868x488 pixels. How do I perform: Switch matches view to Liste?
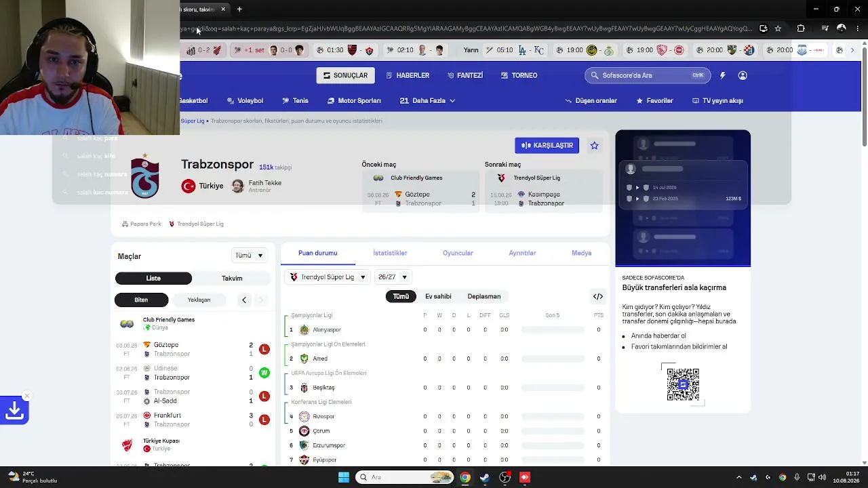click(153, 278)
